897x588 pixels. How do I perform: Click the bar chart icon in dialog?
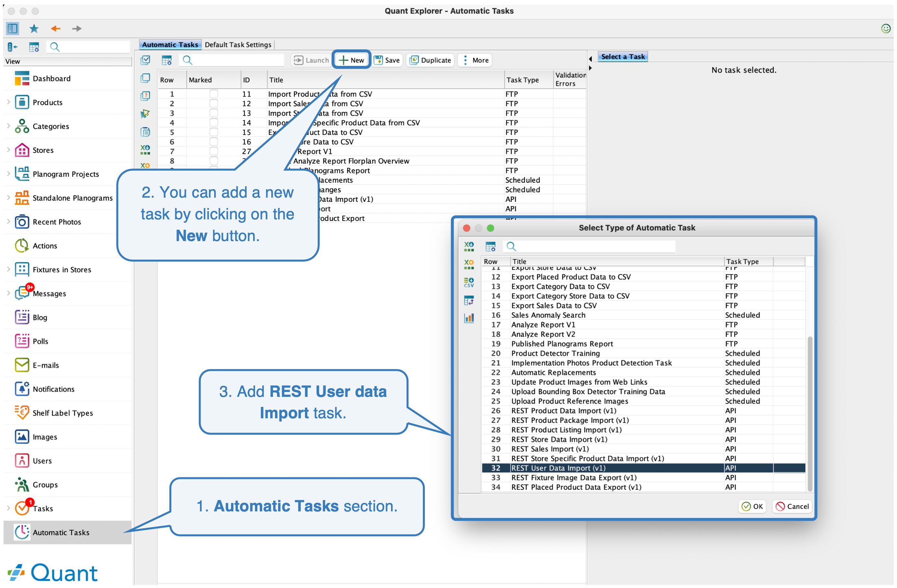[x=469, y=318]
